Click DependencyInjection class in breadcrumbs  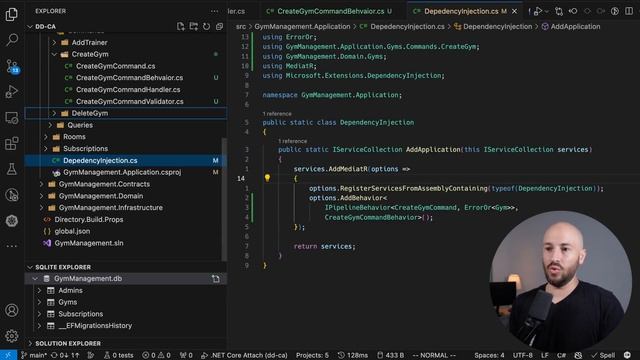click(x=497, y=27)
